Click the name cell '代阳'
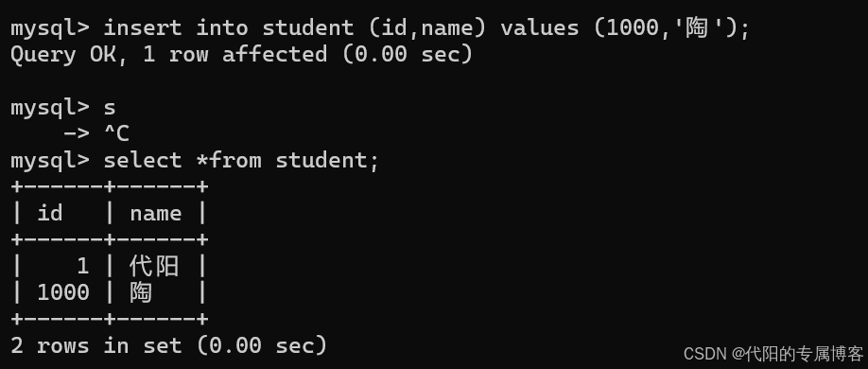This screenshot has height=369, width=868. (154, 267)
